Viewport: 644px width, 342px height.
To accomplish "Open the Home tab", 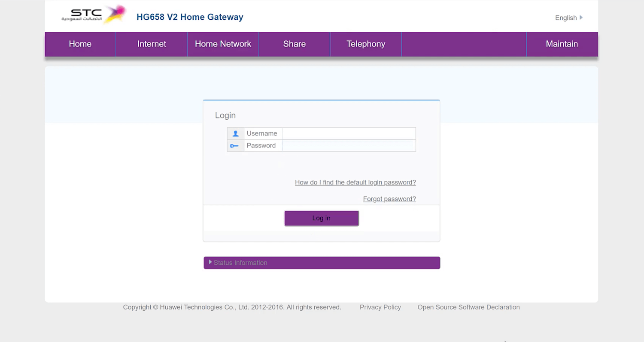I will point(80,44).
